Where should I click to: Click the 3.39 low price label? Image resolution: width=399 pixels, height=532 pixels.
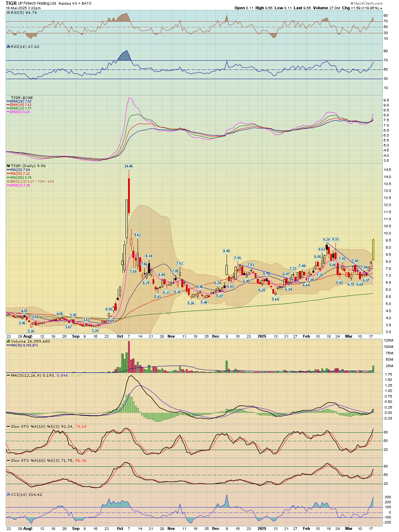coord(95,331)
